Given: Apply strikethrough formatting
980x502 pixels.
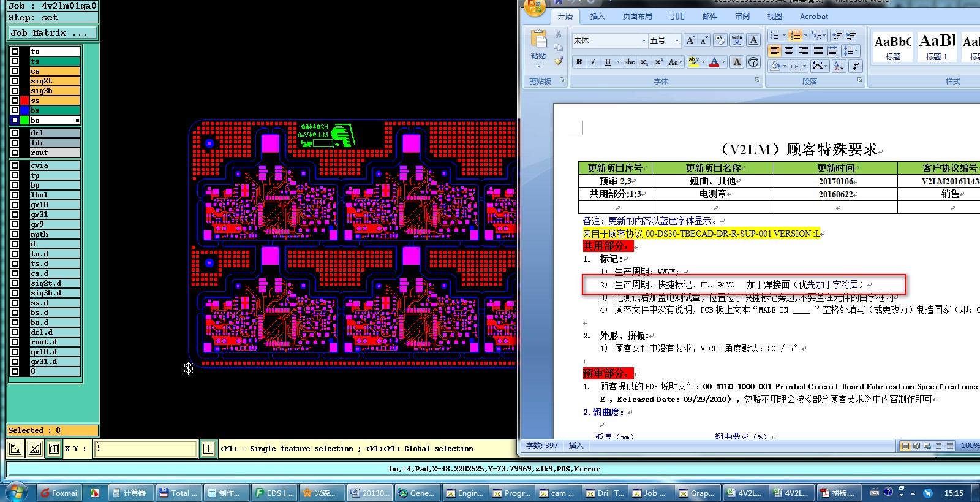Looking at the screenshot, I should click(x=630, y=62).
